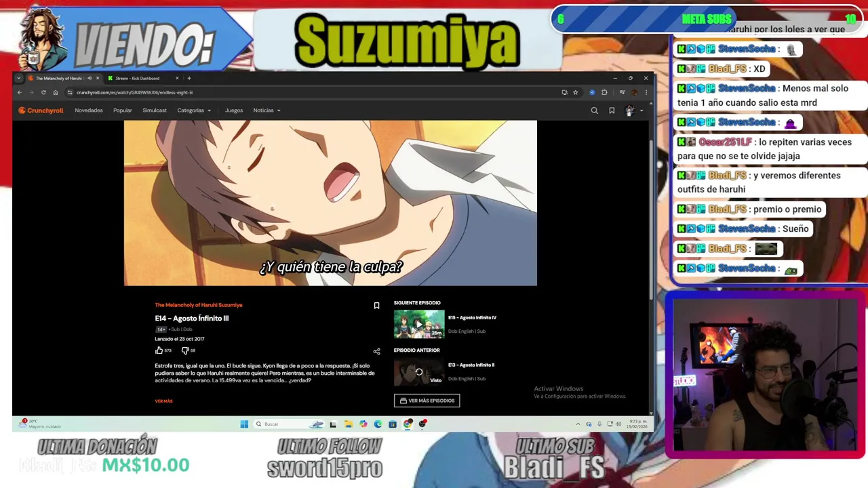The width and height of the screenshot is (868, 488).
Task: Expand description with VER MÁS
Action: (163, 401)
